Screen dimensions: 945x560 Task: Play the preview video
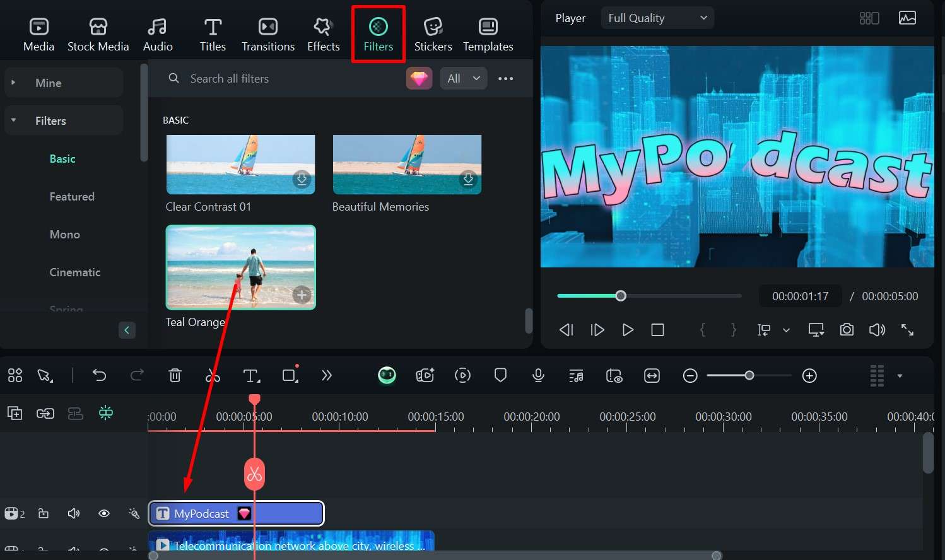pyautogui.click(x=627, y=330)
